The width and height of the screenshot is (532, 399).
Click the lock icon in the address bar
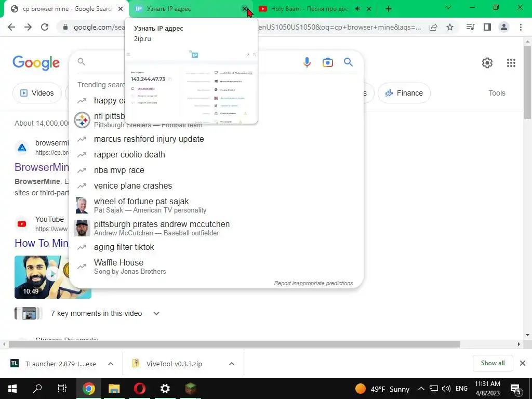pos(65,27)
